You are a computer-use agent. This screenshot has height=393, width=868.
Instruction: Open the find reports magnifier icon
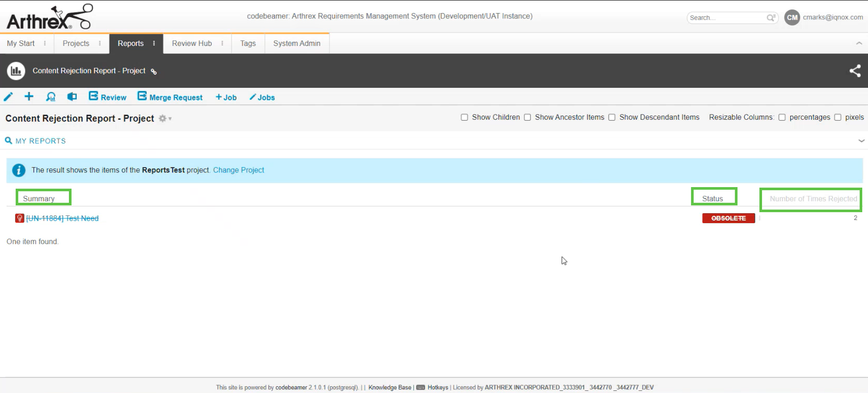(x=51, y=97)
